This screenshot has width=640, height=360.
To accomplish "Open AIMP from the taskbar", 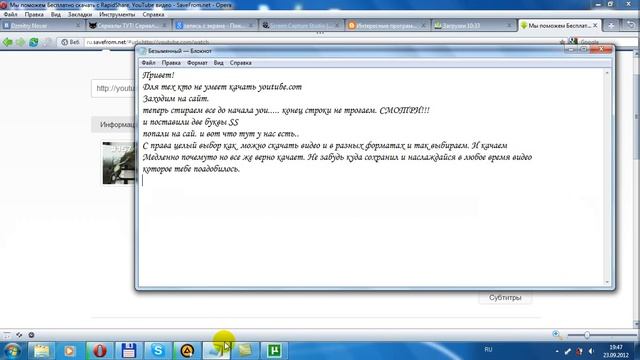I will [x=187, y=351].
